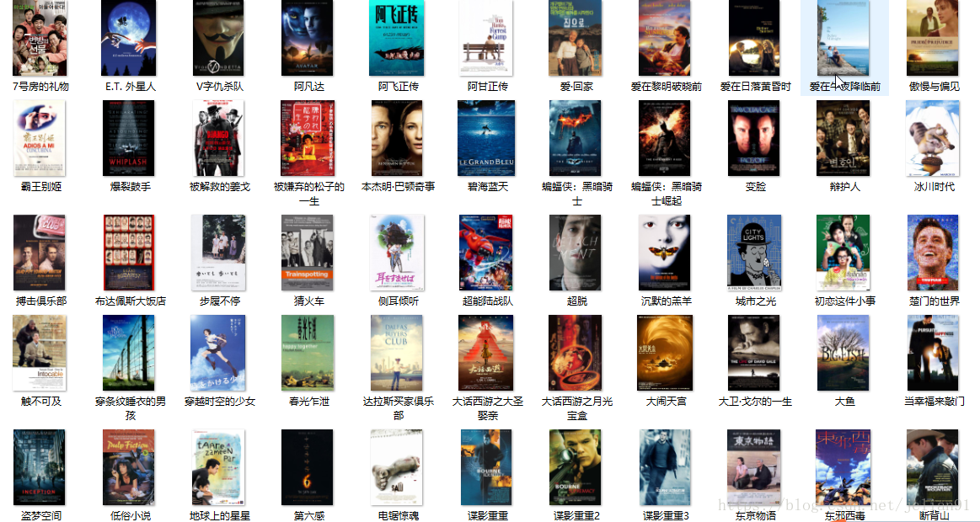Select the 穿越时空的少女 anime poster
980x522 pixels.
(218, 353)
